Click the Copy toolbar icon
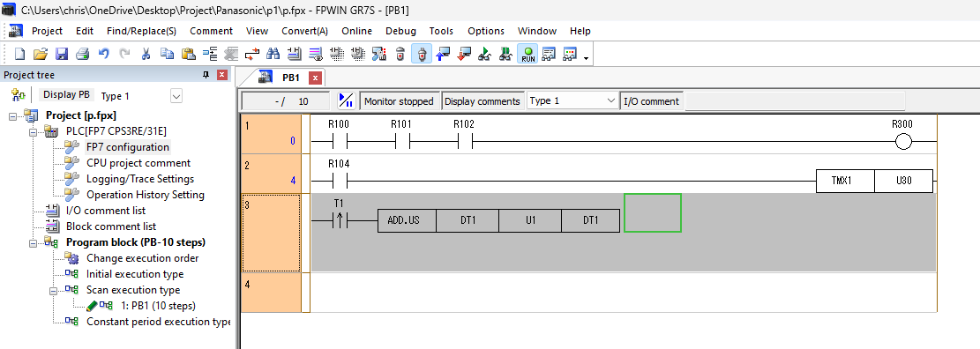 click(x=167, y=55)
